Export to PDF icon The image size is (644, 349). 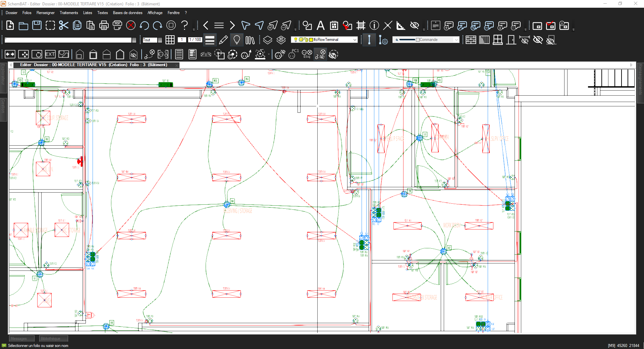click(117, 26)
